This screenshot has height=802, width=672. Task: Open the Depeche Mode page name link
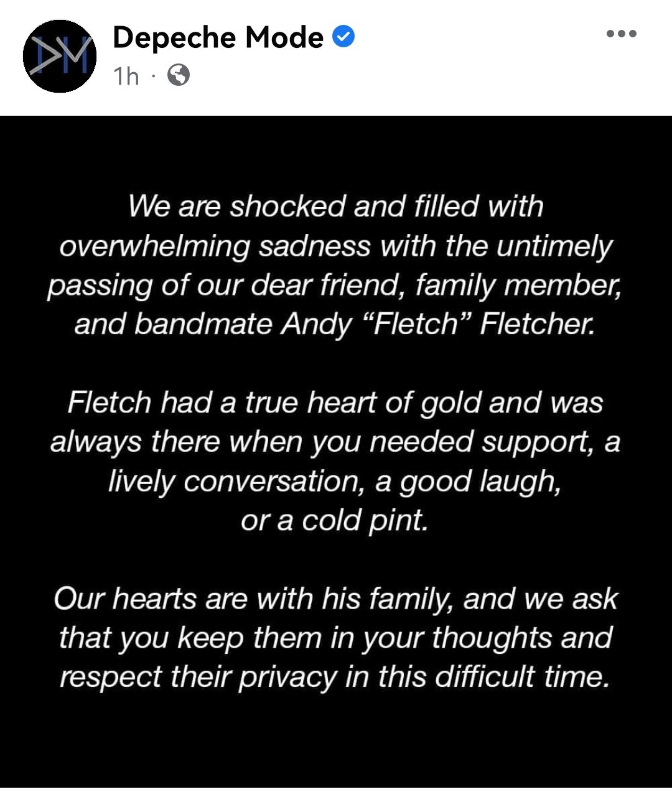tap(218, 38)
